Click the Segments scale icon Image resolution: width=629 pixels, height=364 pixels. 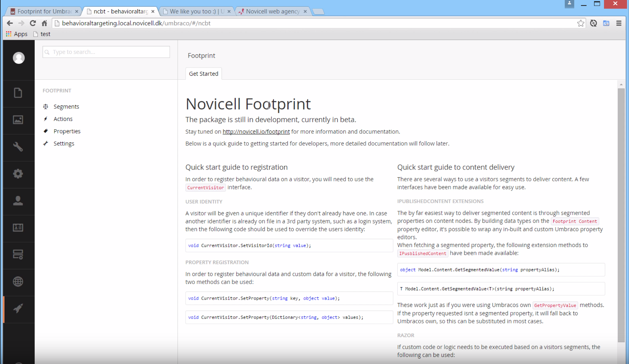(x=46, y=106)
